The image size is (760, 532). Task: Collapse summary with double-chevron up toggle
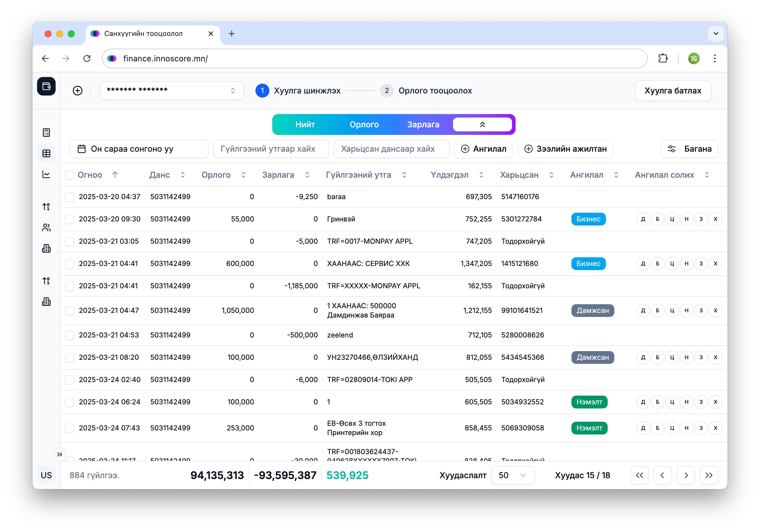482,125
